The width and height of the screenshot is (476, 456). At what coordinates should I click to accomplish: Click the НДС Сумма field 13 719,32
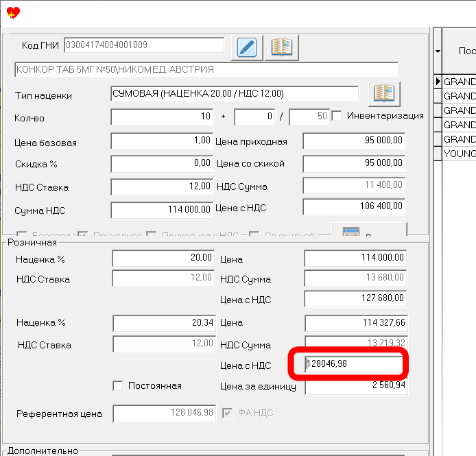point(357,343)
